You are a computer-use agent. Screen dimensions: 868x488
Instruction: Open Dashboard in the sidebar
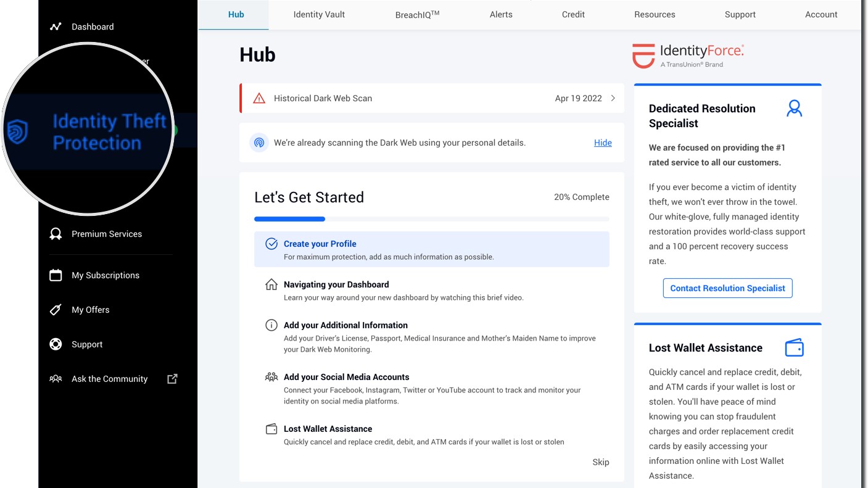coord(93,27)
